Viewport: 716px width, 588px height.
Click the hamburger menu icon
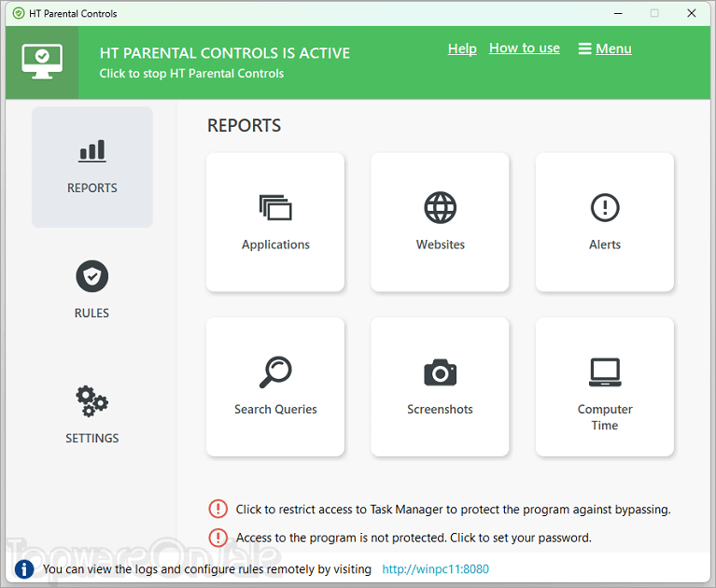[585, 49]
